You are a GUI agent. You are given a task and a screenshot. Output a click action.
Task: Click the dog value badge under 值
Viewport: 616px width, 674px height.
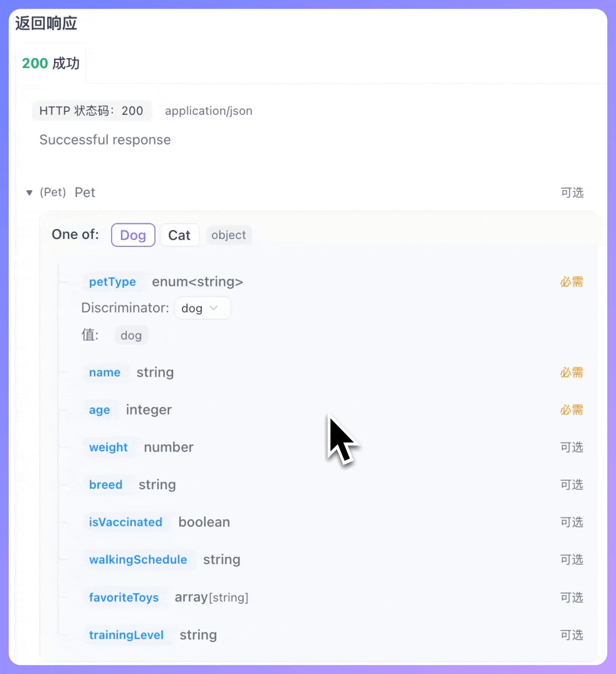click(131, 335)
